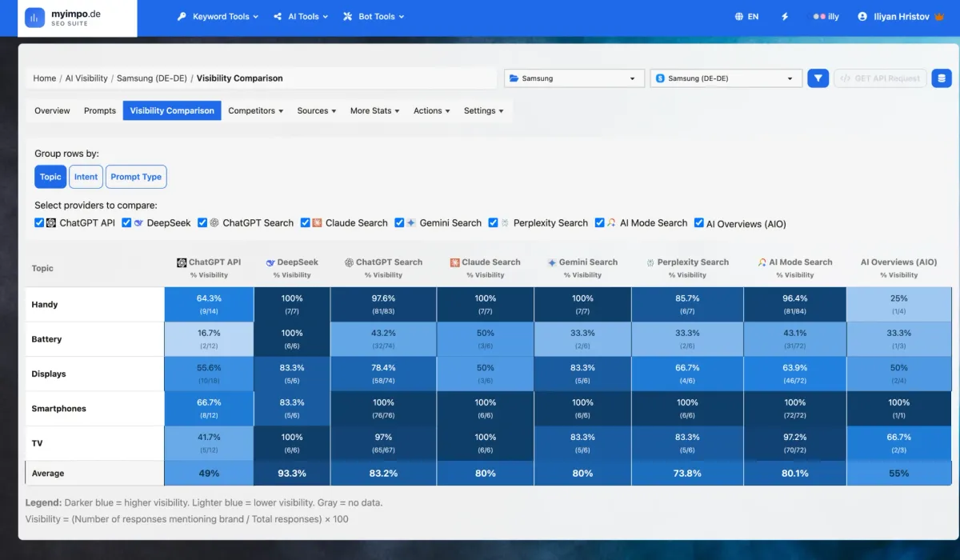Click the blue database icon button
The image size is (960, 560).
[942, 78]
